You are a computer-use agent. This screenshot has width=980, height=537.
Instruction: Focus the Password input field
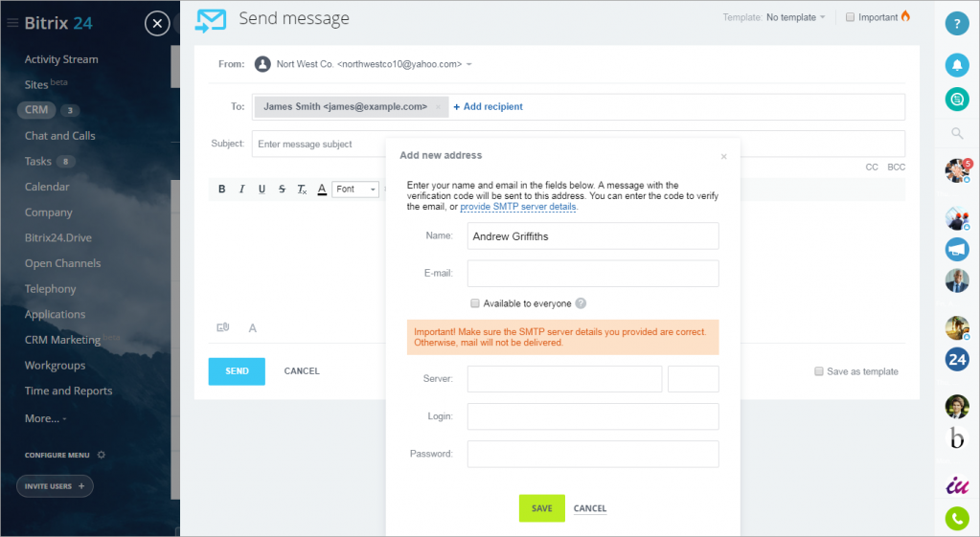pos(593,454)
